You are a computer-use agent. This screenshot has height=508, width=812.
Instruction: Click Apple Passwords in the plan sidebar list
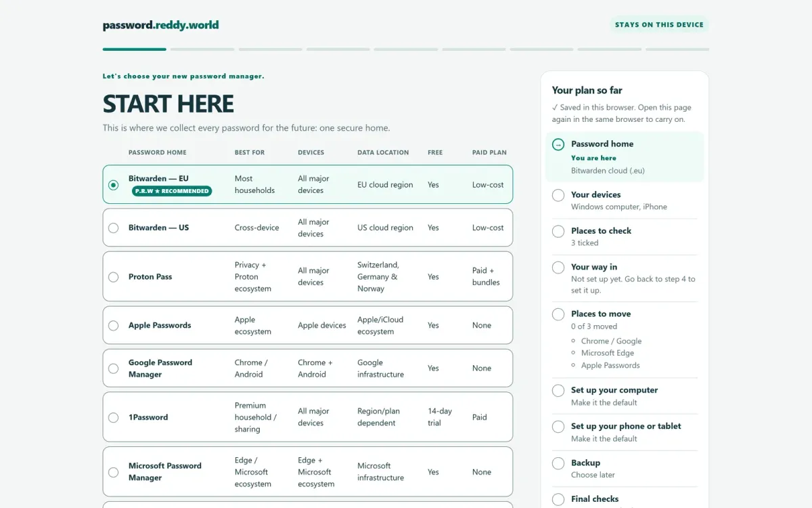(610, 366)
